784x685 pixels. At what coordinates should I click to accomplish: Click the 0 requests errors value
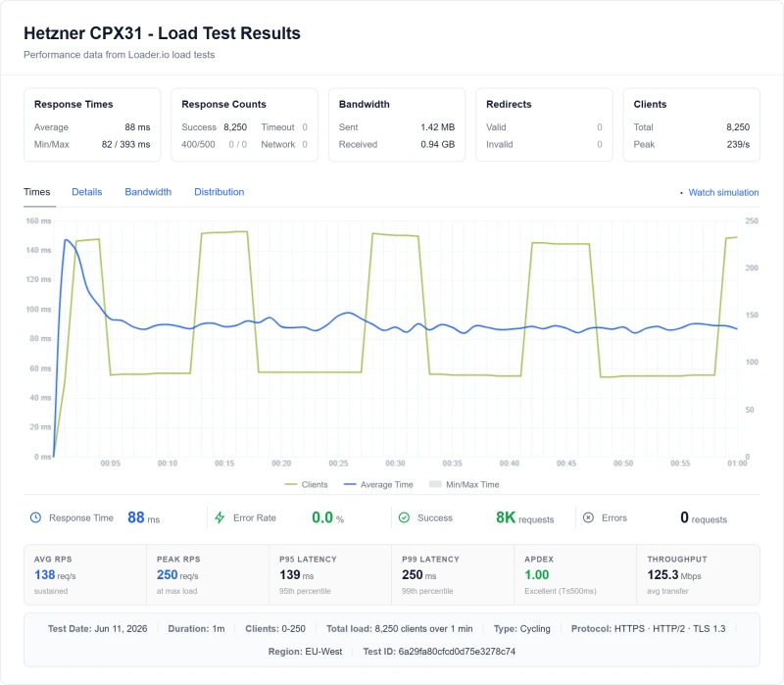pos(704,517)
